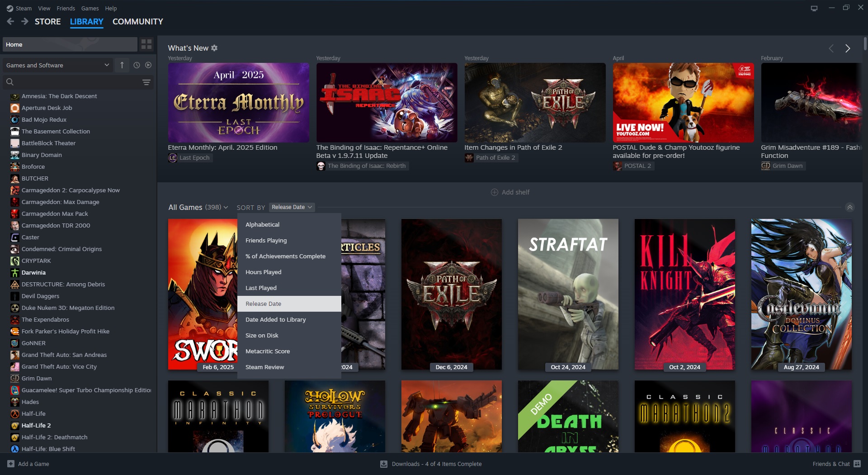Image resolution: width=868 pixels, height=475 pixels.
Task: Open Castlevania Dominus Collection cover
Action: coord(801,294)
